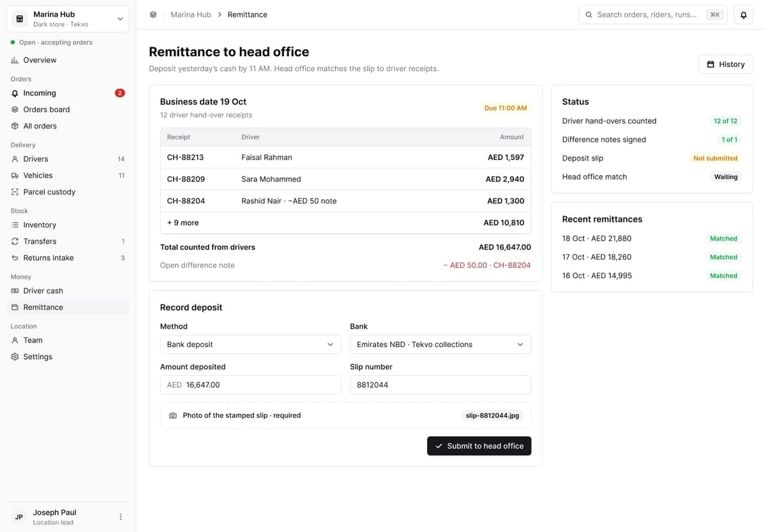Open Driver cash under Money
Viewport: 766px width, 532px height.
pos(68,291)
